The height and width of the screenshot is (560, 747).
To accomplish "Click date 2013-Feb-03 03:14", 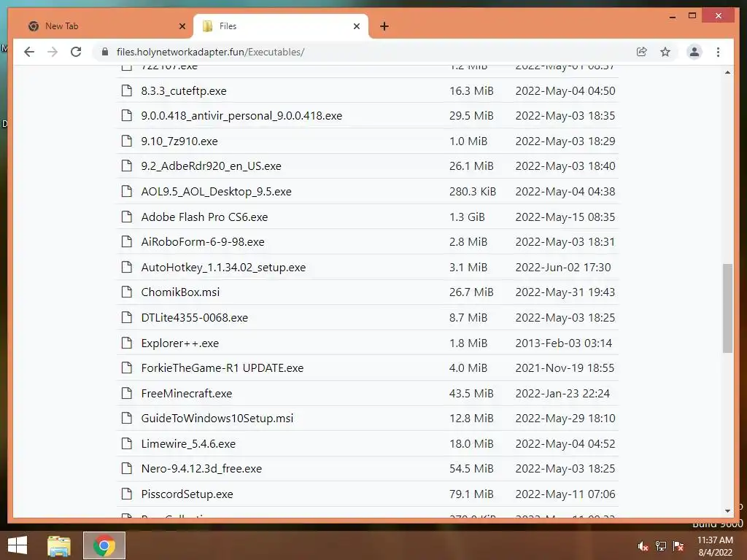I will (564, 343).
